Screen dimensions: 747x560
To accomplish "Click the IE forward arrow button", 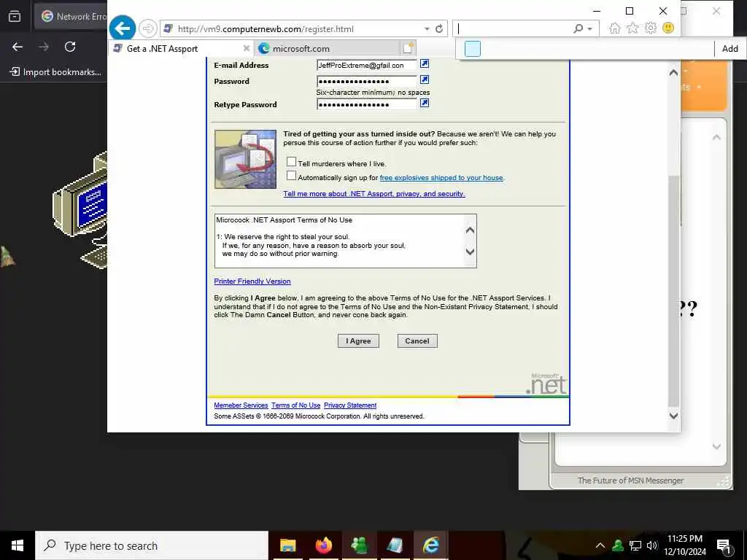I will tap(147, 28).
